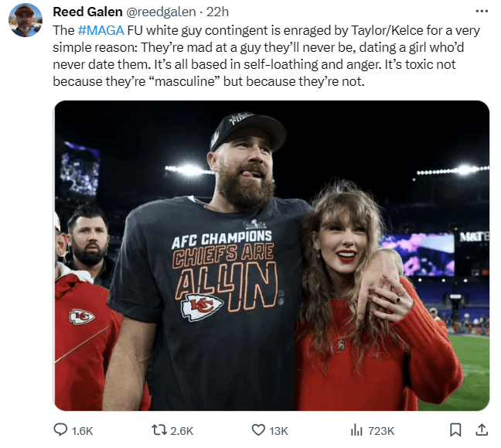Click the Reed Galen display name
Viewport: 501px width, 448px height.
(x=86, y=12)
